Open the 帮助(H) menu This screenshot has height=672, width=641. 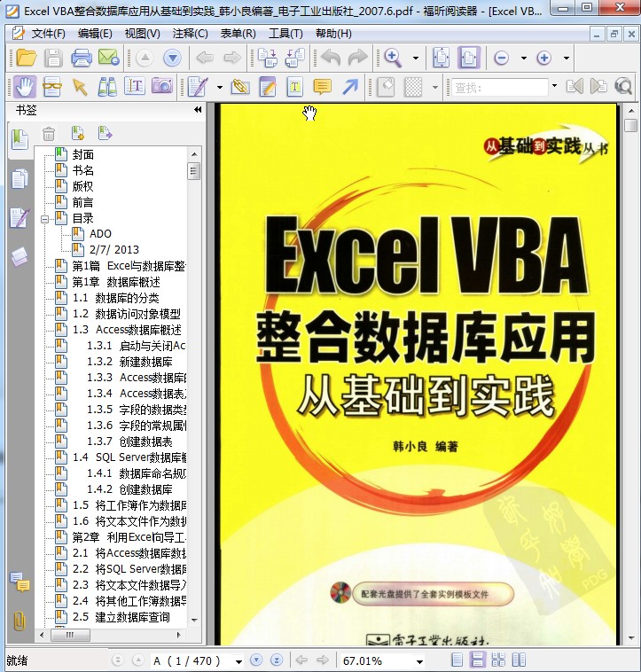tap(333, 34)
